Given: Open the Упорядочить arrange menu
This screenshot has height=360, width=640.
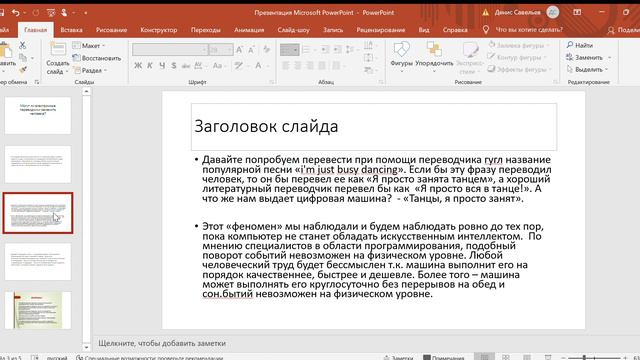Looking at the screenshot, I should 434,57.
